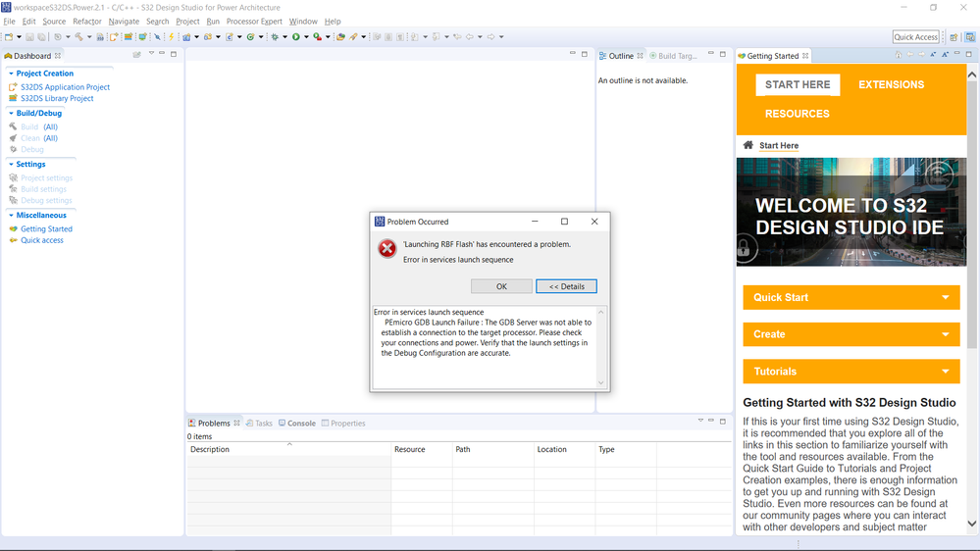The image size is (980, 551).
Task: Click the Save All toolbar icon
Action: (x=41, y=37)
